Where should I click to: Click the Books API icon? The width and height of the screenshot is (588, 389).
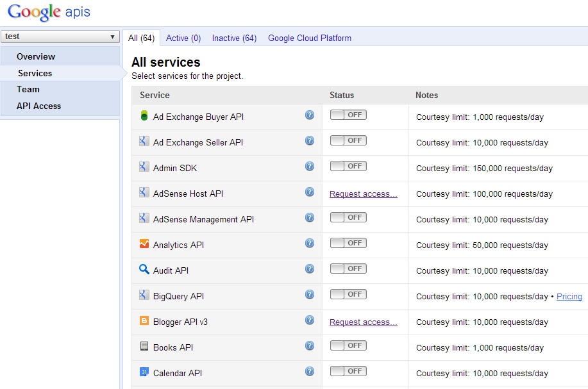tap(144, 347)
